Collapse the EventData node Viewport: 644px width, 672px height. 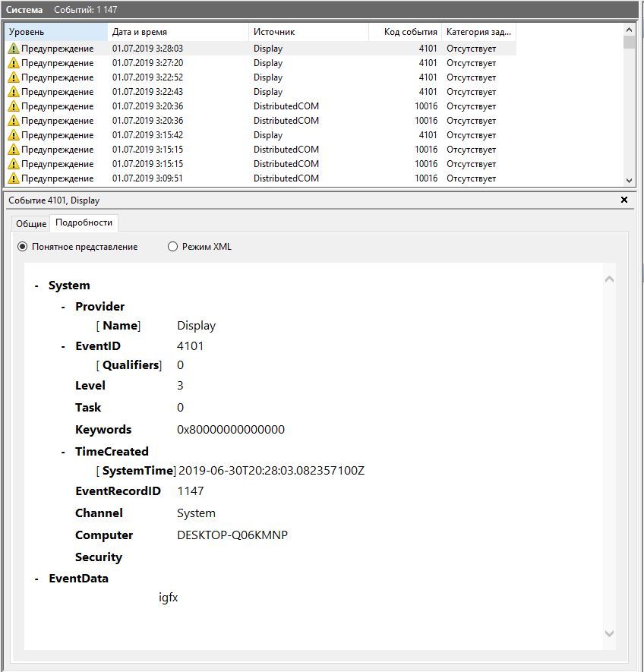tap(36, 579)
